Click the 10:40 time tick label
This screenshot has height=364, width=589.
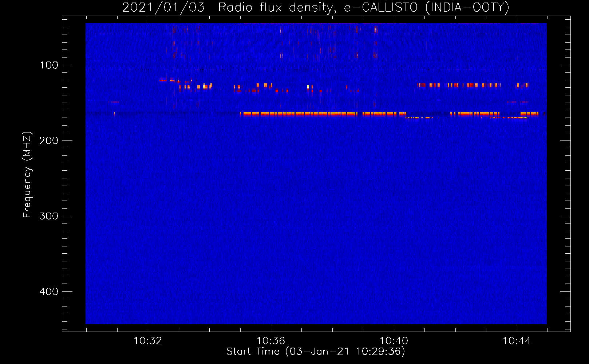[394, 341]
